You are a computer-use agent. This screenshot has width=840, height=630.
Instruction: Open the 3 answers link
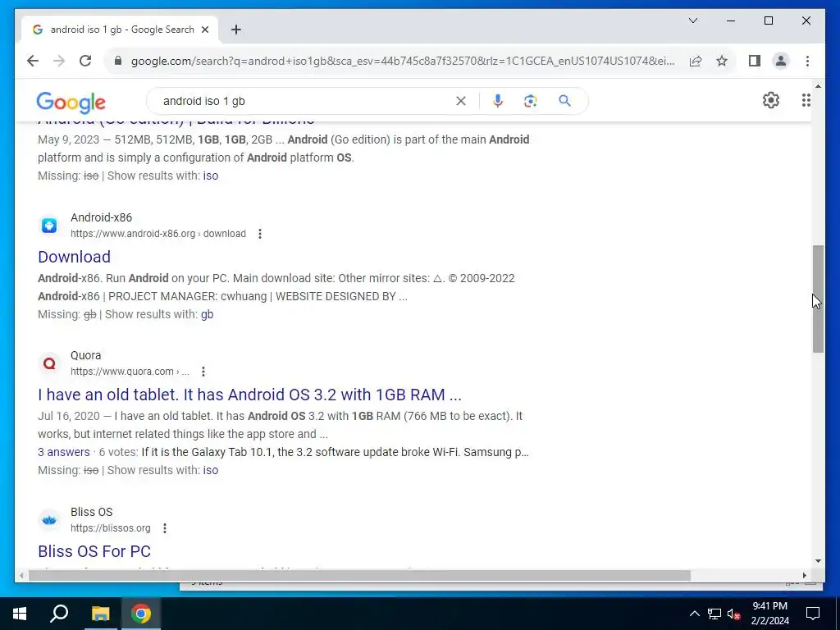coord(64,452)
